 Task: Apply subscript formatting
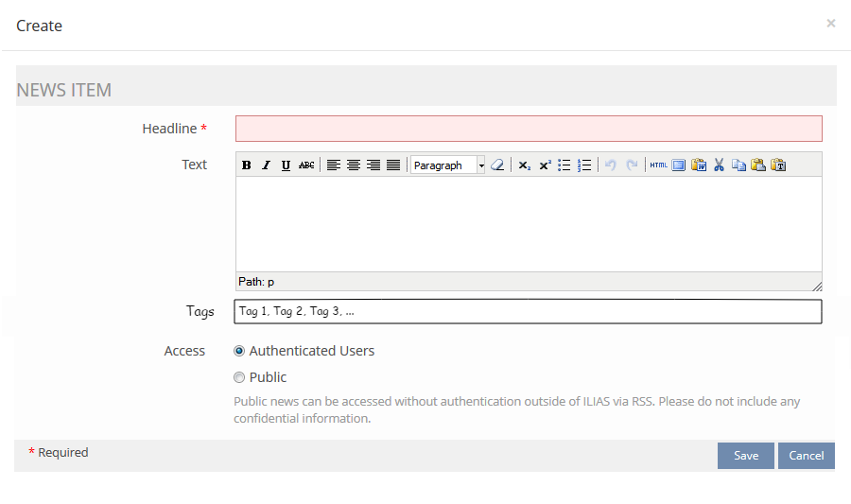tap(525, 165)
